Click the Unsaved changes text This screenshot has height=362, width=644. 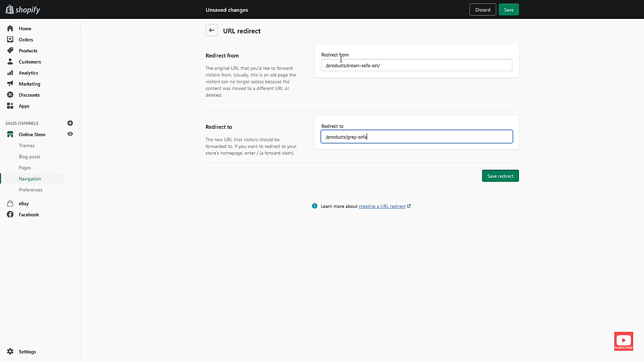(227, 10)
